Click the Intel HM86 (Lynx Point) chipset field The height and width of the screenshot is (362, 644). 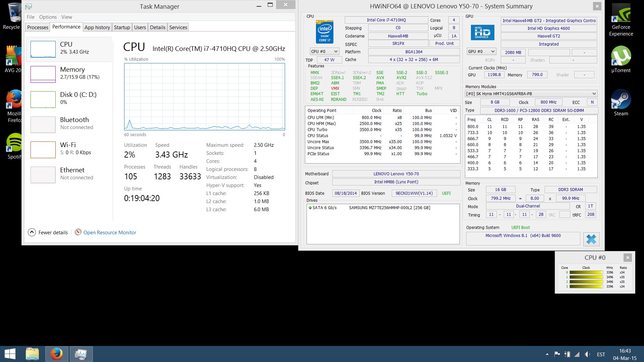click(x=396, y=182)
